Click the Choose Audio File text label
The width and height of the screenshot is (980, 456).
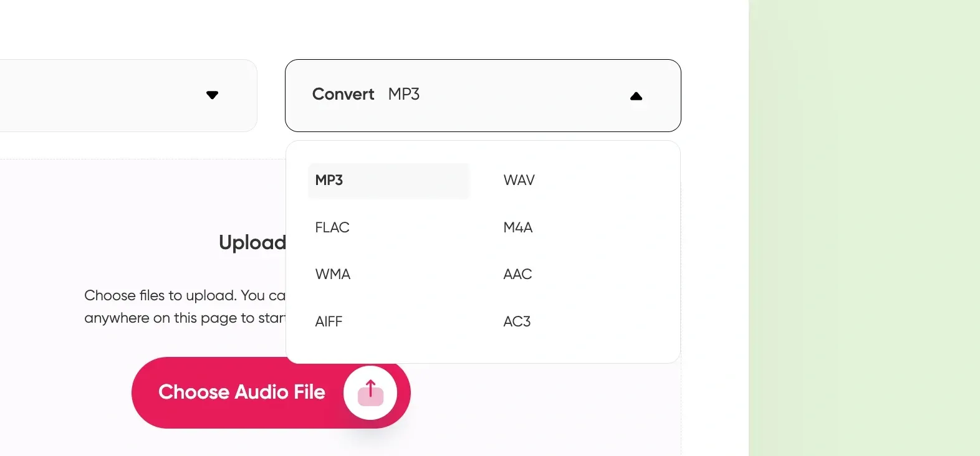click(x=243, y=392)
